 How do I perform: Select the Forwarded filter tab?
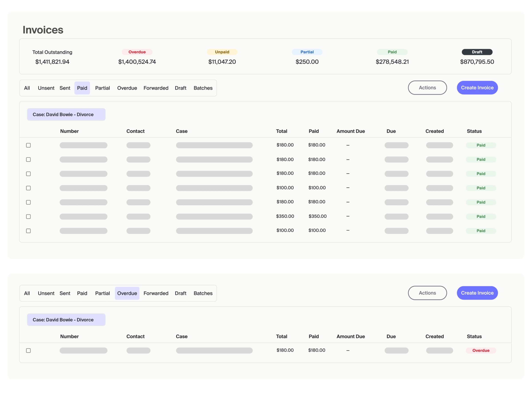click(156, 88)
